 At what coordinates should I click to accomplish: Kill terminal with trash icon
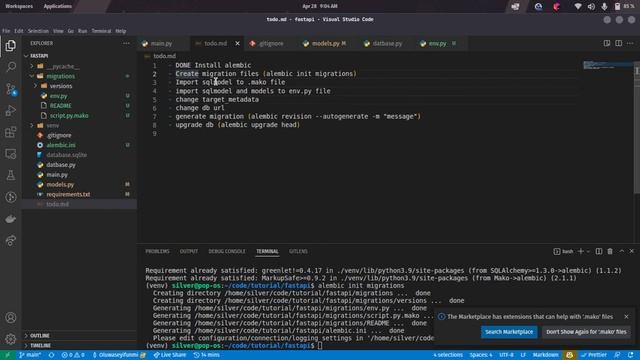point(610,251)
